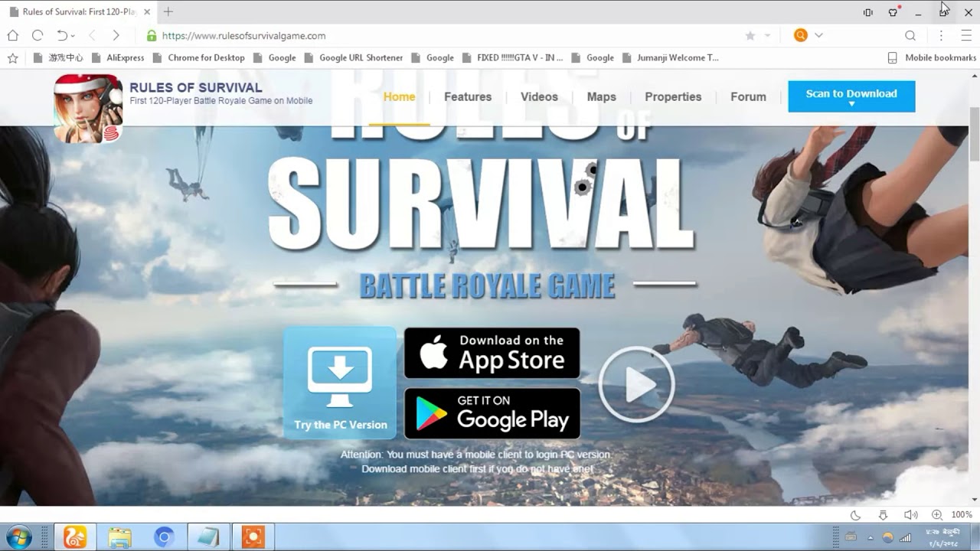Click the browser home icon
This screenshot has height=551, width=980.
coord(12,35)
